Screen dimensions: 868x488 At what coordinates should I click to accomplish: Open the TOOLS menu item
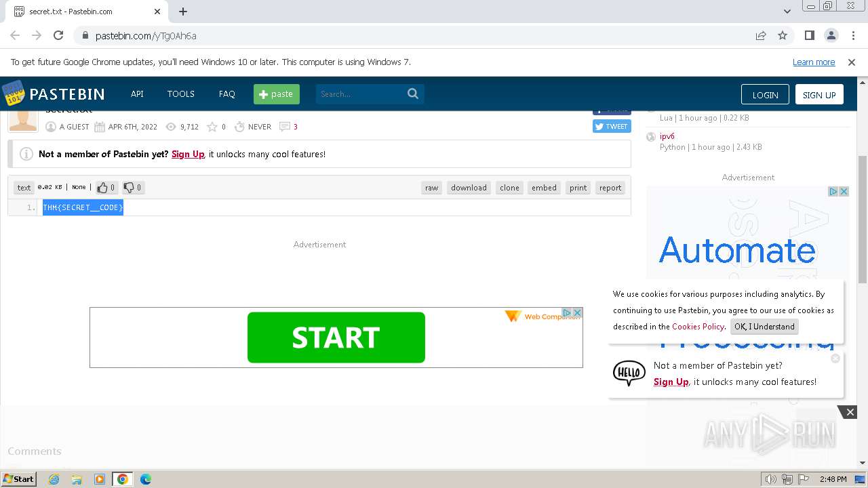pos(181,94)
